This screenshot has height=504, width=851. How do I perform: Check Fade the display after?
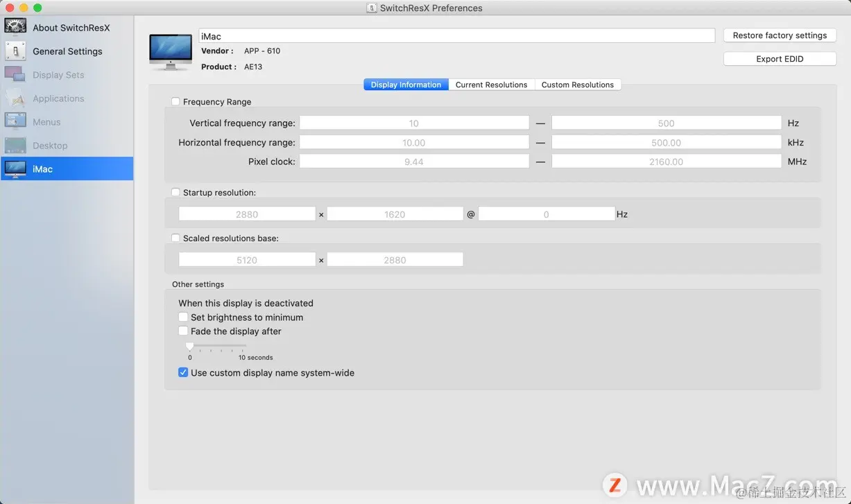tap(183, 331)
